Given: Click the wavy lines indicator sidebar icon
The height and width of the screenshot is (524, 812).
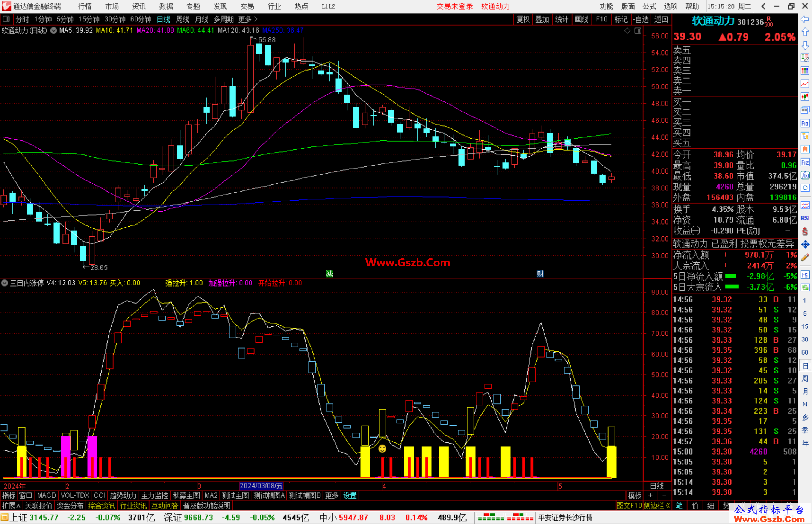Looking at the screenshot, I should (x=805, y=205).
